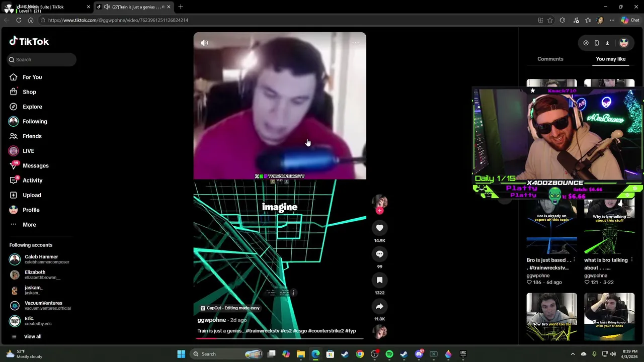The height and width of the screenshot is (362, 644).
Task: Open the get-app phone icon
Action: click(597, 43)
